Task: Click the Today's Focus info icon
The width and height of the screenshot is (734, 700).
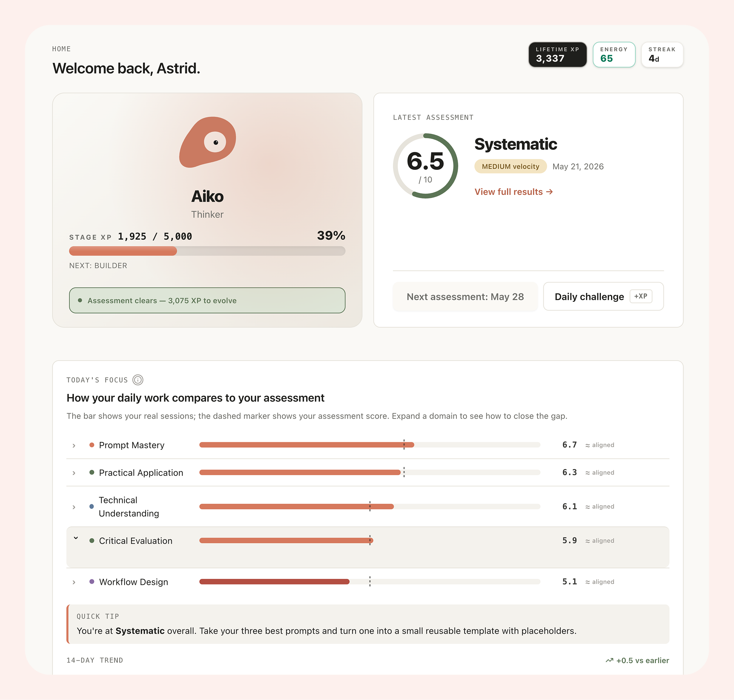Action: (138, 380)
